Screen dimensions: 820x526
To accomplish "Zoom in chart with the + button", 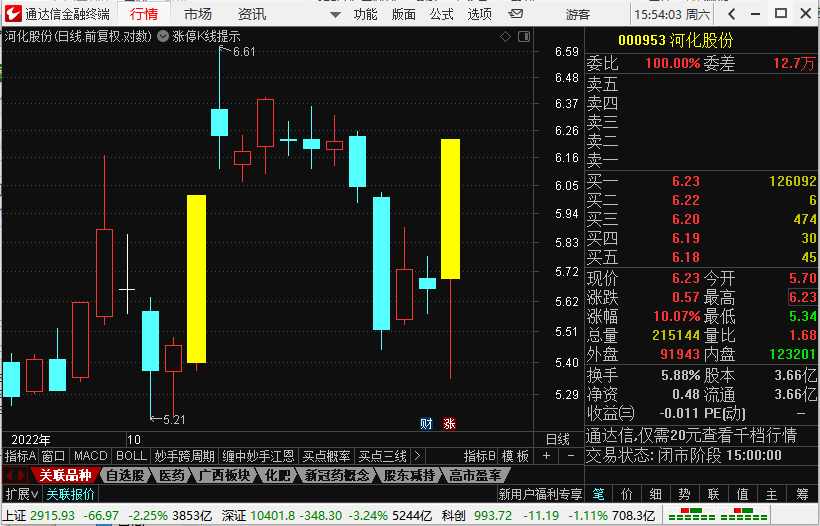I will tap(546, 456).
